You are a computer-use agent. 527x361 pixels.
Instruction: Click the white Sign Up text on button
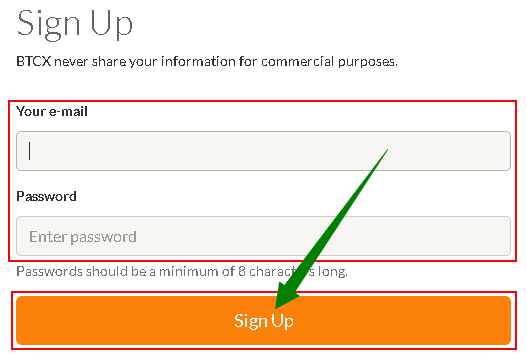264,321
